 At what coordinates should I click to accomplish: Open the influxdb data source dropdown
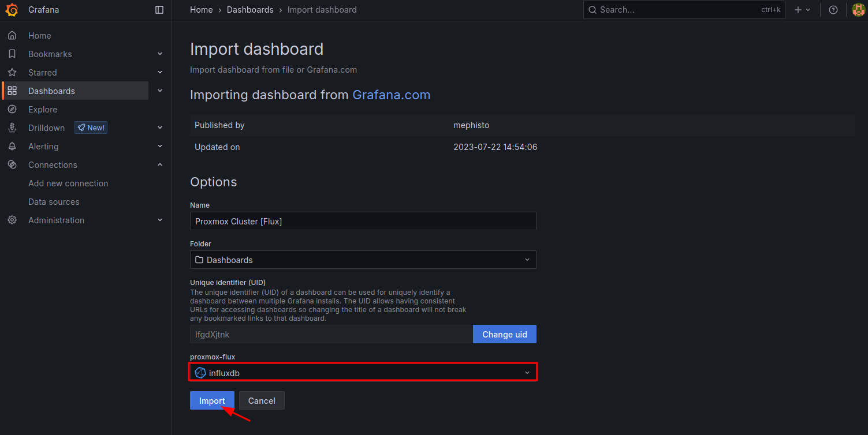(363, 373)
